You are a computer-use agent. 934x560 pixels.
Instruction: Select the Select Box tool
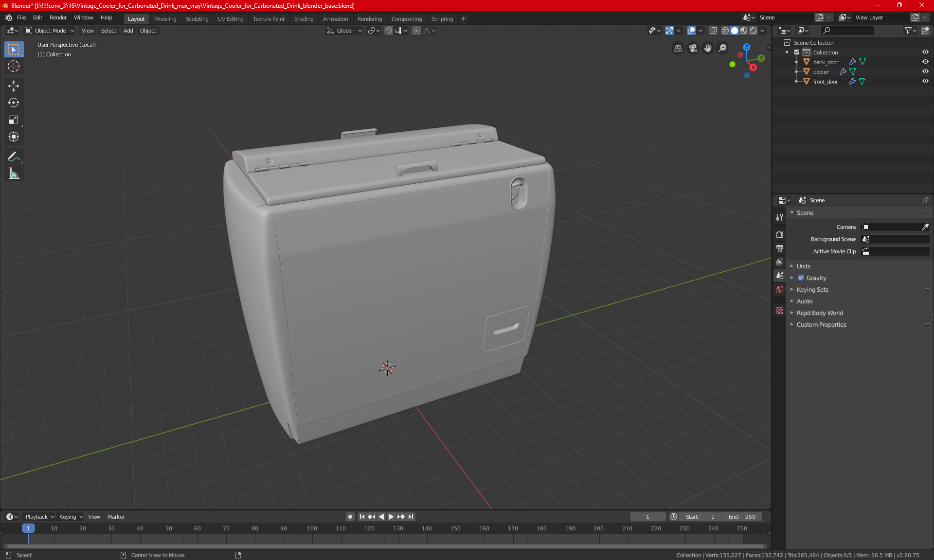(14, 50)
